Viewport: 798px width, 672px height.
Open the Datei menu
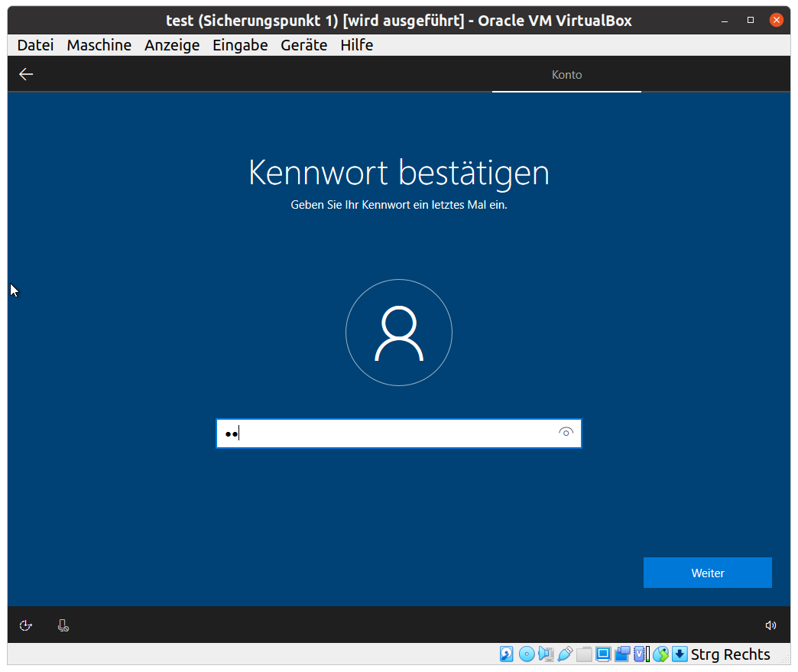(36, 45)
